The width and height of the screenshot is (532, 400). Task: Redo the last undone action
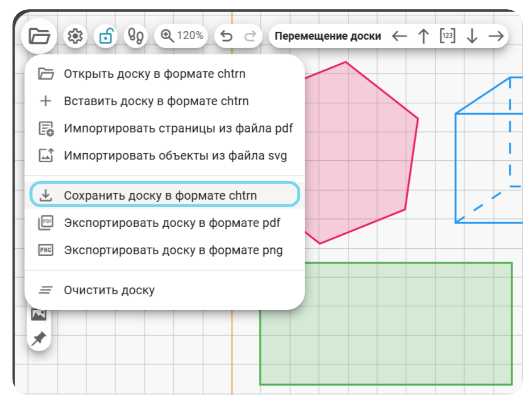tap(250, 36)
